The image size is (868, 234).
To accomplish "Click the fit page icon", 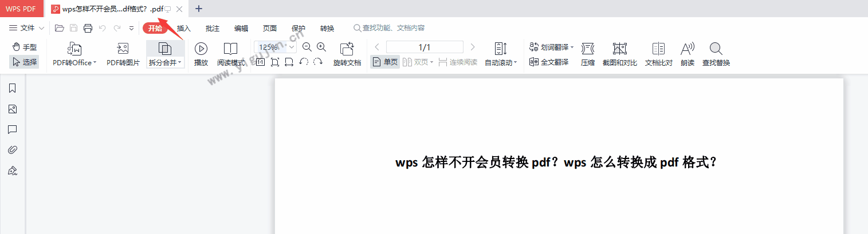I will click(x=275, y=62).
